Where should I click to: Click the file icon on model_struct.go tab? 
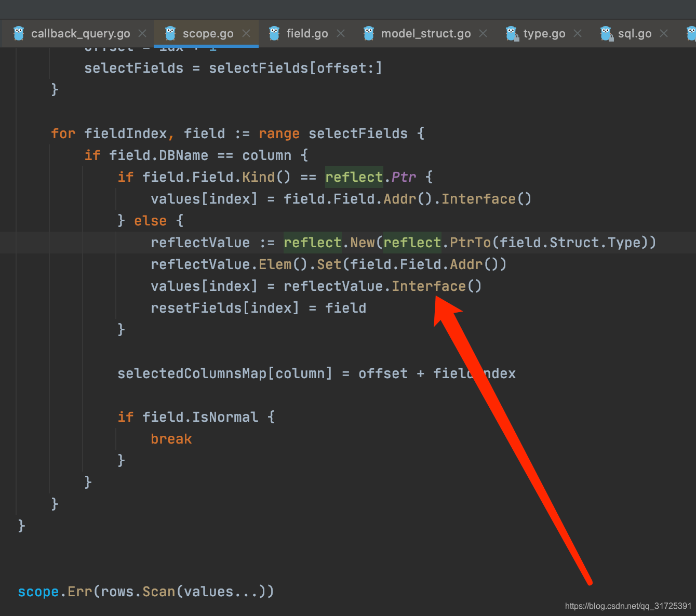coord(368,33)
